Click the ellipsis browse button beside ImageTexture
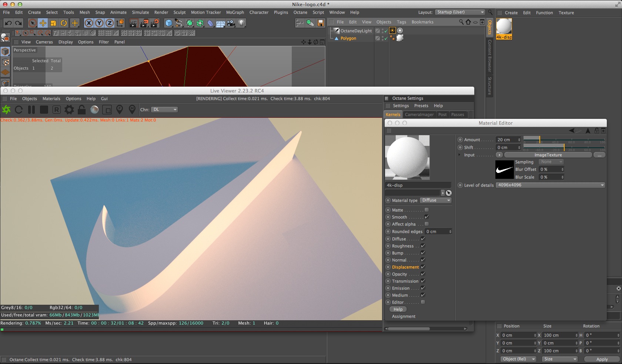Screen dimensions: 622x364 [x=599, y=155]
